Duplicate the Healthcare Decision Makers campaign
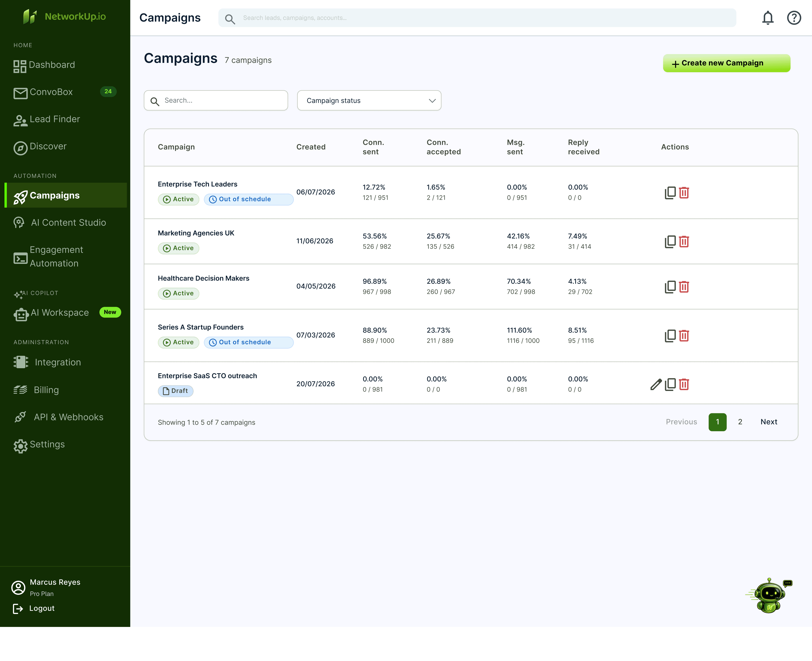Screen dimensions: 812x661 click(670, 287)
